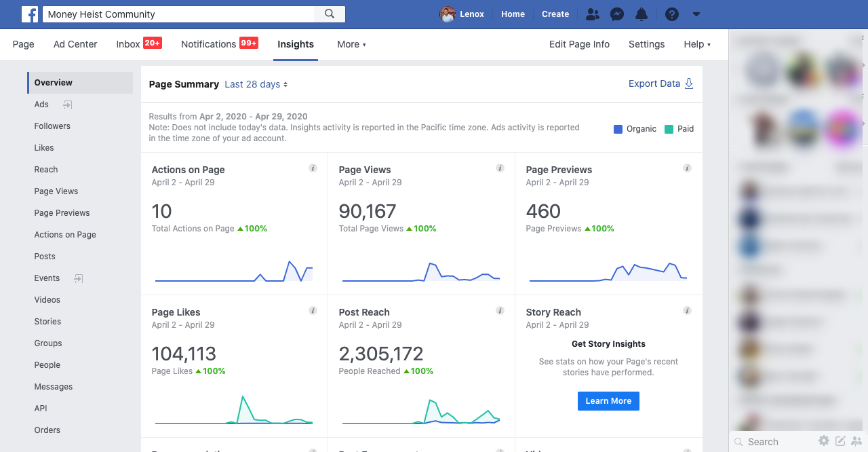868x452 pixels.
Task: Select Likes in sidebar
Action: tap(44, 148)
